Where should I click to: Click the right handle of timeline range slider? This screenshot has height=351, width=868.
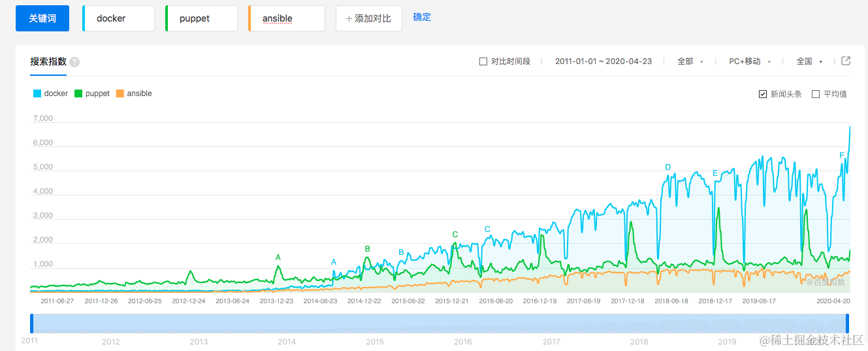(x=847, y=324)
